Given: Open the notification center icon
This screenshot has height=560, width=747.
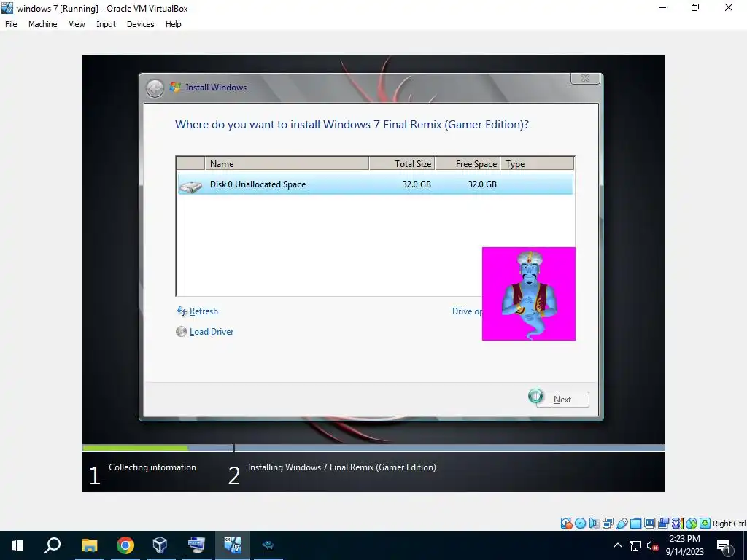Looking at the screenshot, I should pyautogui.click(x=724, y=545).
